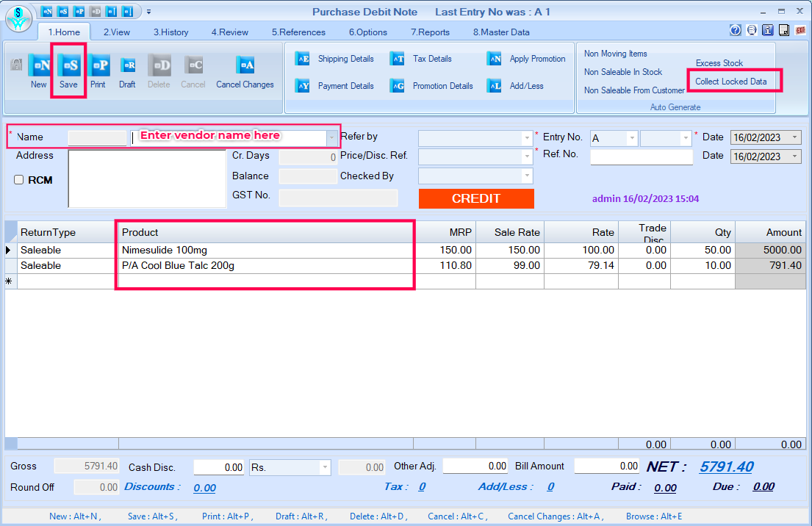The width and height of the screenshot is (812, 526).
Task: Click the Address text box
Action: coord(147,179)
